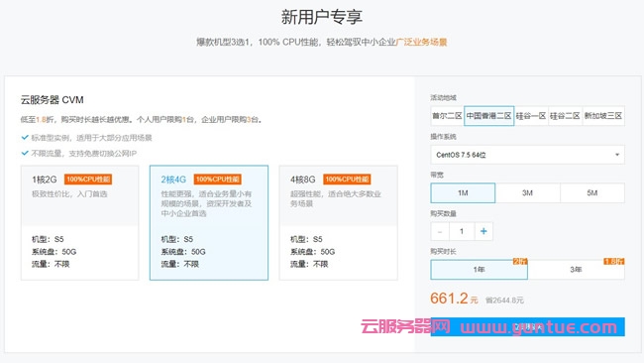Click the blue buy now button
This screenshot has height=363, width=644.
[527, 327]
